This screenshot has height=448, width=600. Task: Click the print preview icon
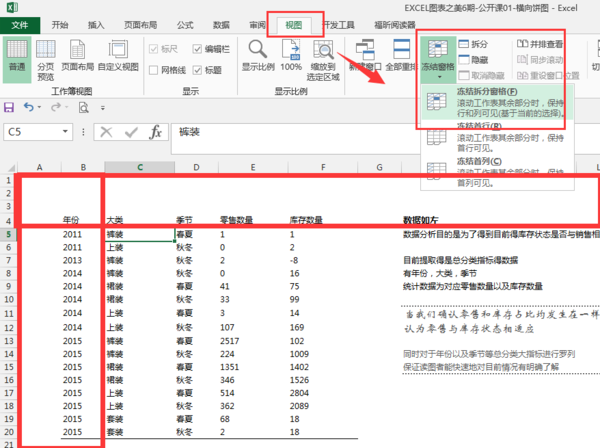pyautogui.click(x=83, y=108)
